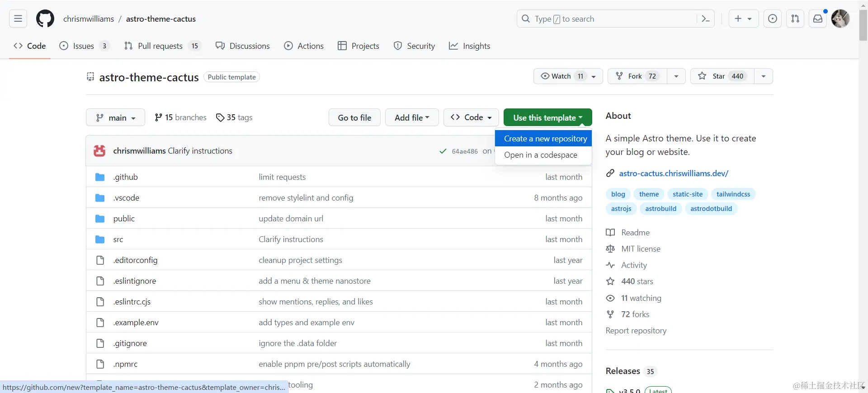Expand the star lists dropdown arrow
Screen dimensions: 868x393
(x=763, y=76)
